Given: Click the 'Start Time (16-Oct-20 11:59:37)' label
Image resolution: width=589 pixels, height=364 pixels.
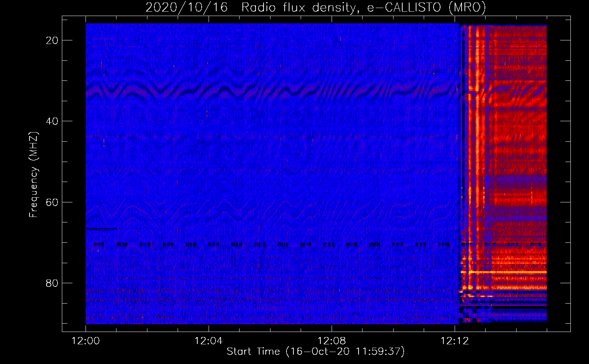Looking at the screenshot, I should tap(316, 352).
